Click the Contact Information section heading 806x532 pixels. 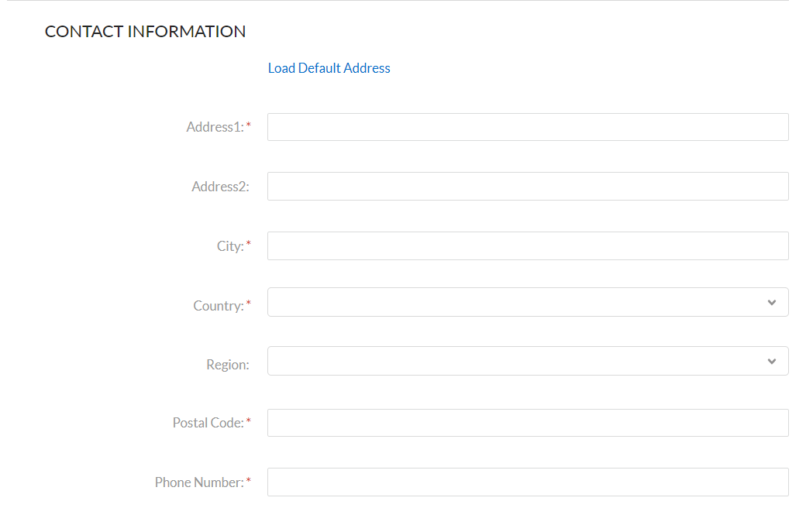(x=145, y=32)
